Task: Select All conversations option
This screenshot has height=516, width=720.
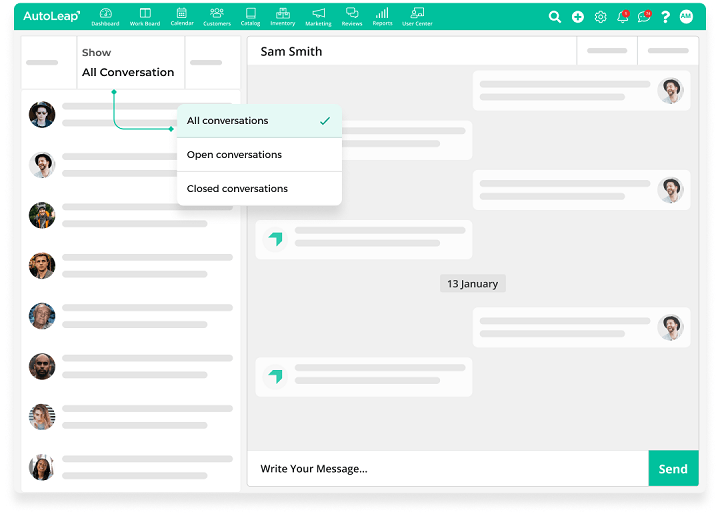Action: (x=258, y=121)
